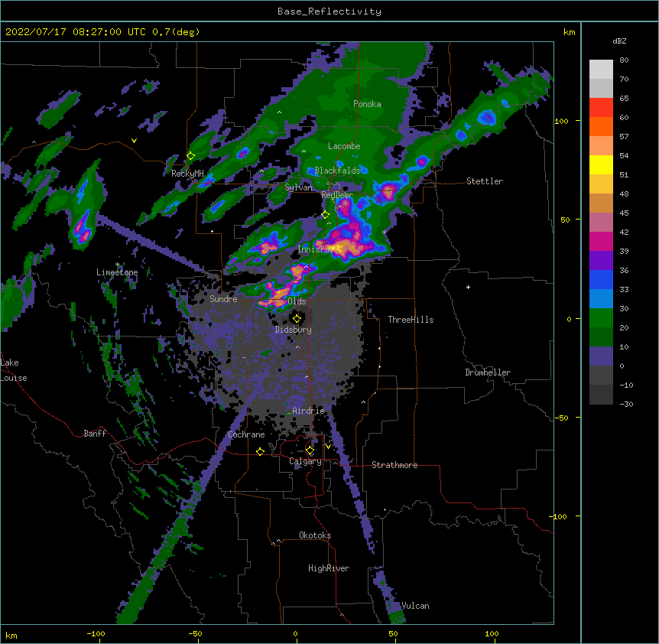Screen dimensions: 659x644
Task: Click the -50 tick on the right axis
Action: (x=561, y=418)
